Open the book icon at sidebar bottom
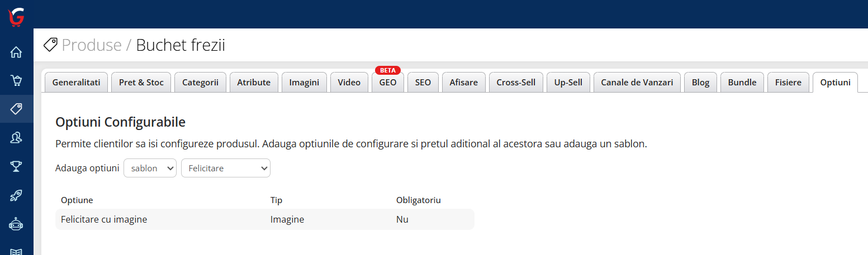This screenshot has width=868, height=255. (x=16, y=251)
